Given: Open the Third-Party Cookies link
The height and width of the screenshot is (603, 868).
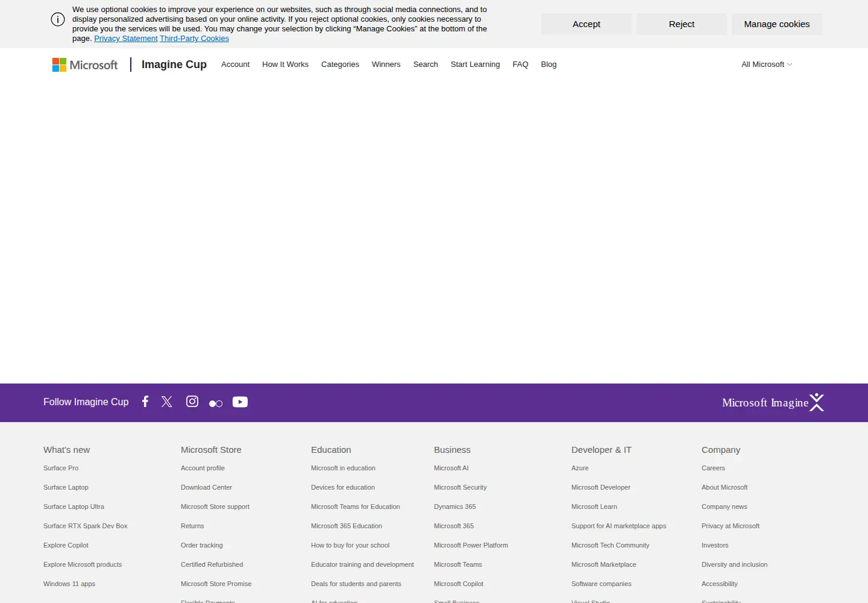Looking at the screenshot, I should tap(194, 39).
